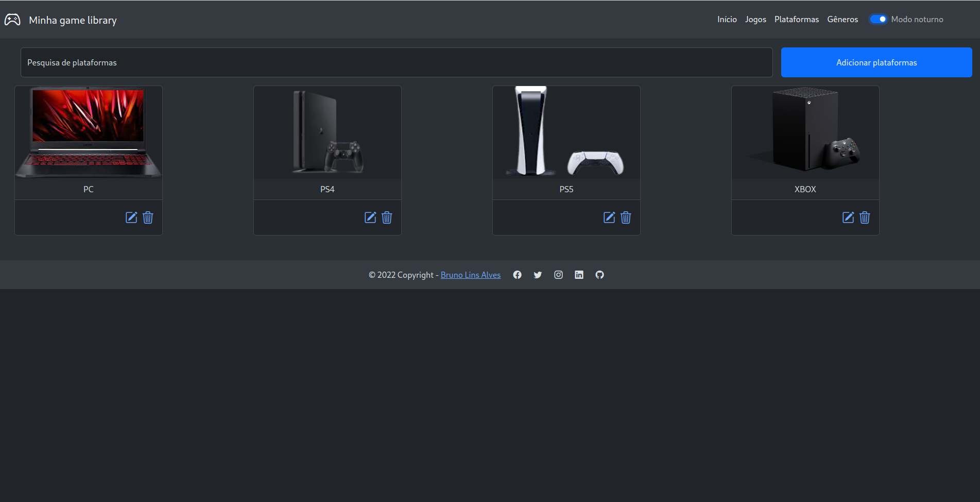Open the Plataformas nav item

(x=797, y=19)
